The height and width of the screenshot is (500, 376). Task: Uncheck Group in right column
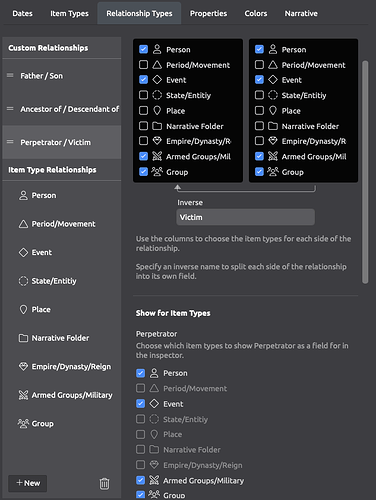tap(259, 172)
